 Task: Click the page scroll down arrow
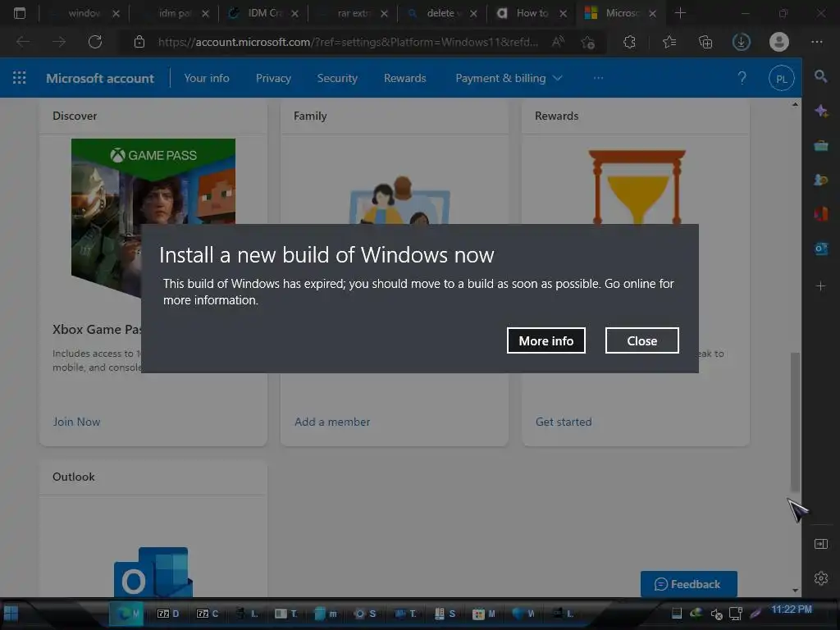coord(795,591)
